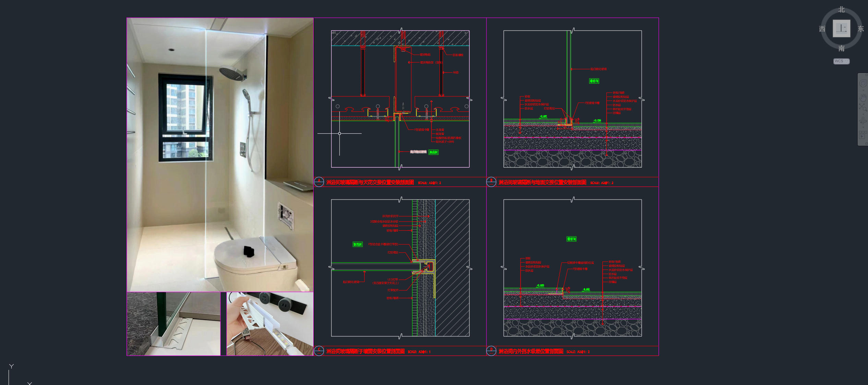The image size is (868, 385).
Task: Click the large shower room photo
Action: [x=220, y=154]
